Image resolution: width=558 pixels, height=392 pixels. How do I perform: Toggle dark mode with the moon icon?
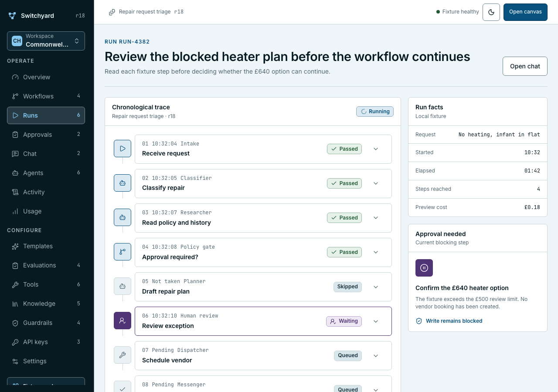pos(491,12)
